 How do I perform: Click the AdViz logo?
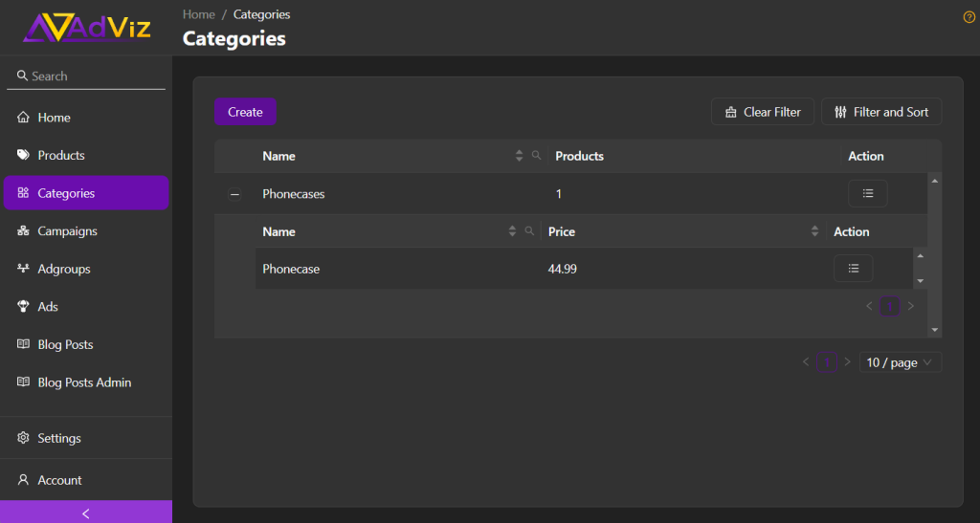(87, 27)
